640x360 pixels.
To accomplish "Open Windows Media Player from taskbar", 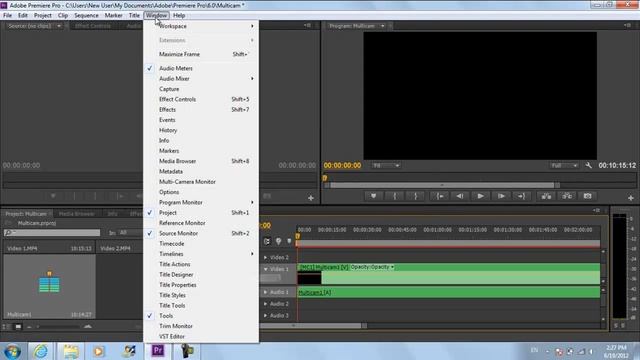I will pos(98,351).
